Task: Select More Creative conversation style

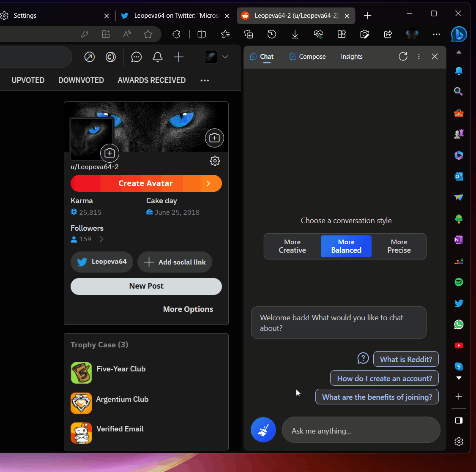Action: [x=293, y=246]
